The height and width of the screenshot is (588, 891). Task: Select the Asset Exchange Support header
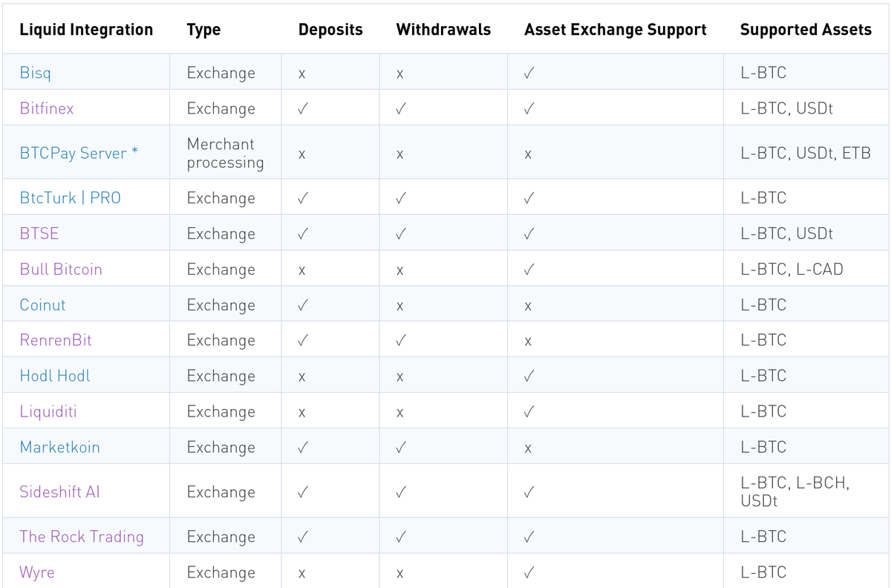coord(616,30)
